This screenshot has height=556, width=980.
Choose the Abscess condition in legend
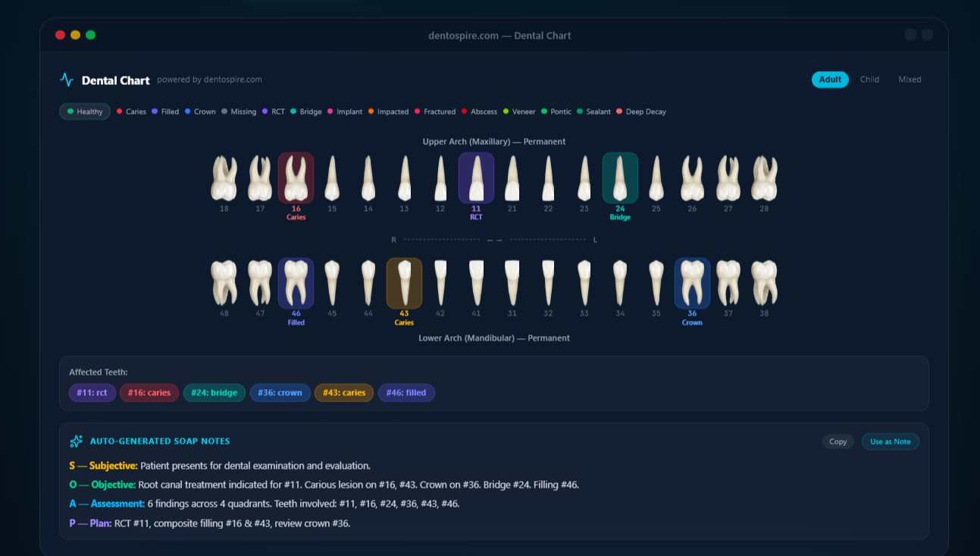pyautogui.click(x=479, y=112)
